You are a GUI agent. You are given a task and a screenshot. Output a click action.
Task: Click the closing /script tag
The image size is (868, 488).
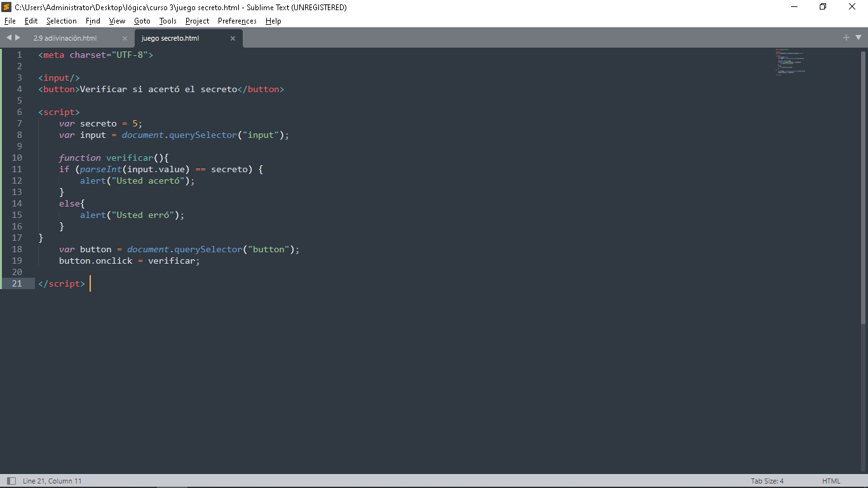pyautogui.click(x=62, y=283)
